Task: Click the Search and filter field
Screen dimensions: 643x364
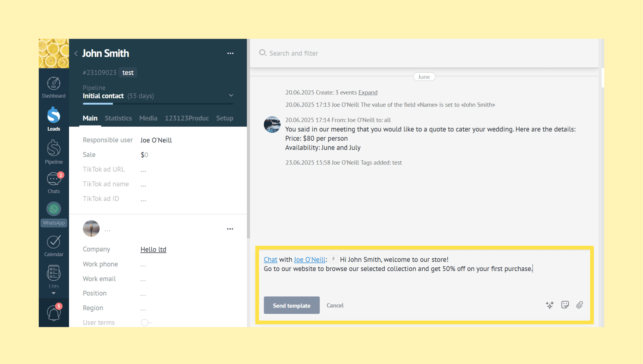Action: pyautogui.click(x=294, y=53)
